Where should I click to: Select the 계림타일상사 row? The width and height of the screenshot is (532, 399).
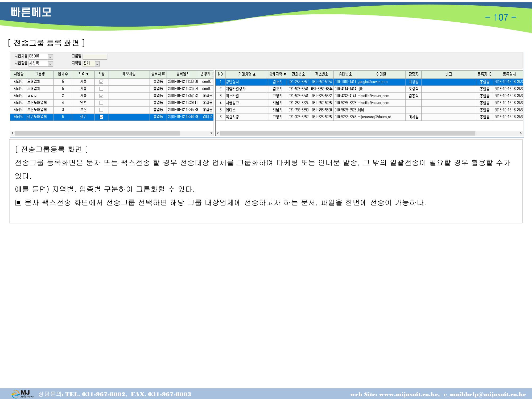click(x=369, y=89)
